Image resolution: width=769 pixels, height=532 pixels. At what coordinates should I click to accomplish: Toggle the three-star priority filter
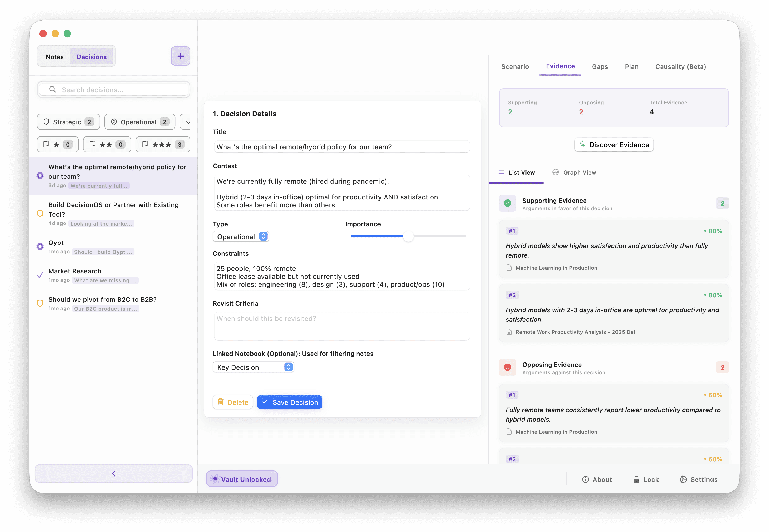click(163, 144)
